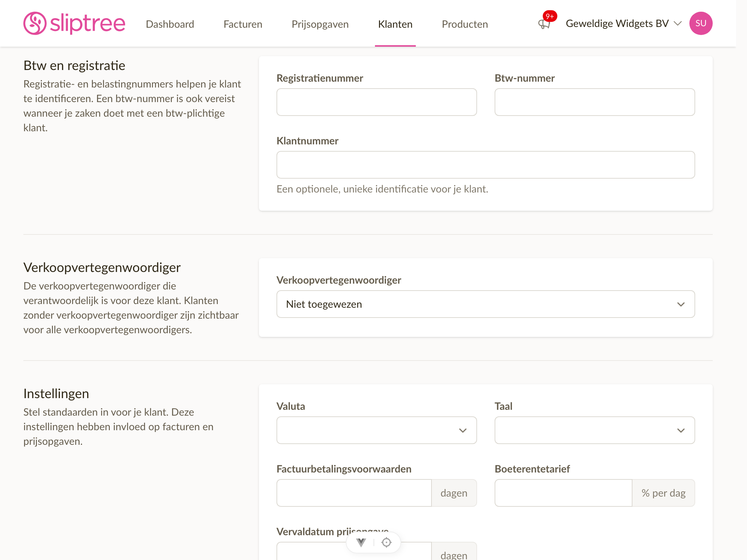This screenshot has height=560, width=747.
Task: Click into the Klantnummer field
Action: click(485, 165)
